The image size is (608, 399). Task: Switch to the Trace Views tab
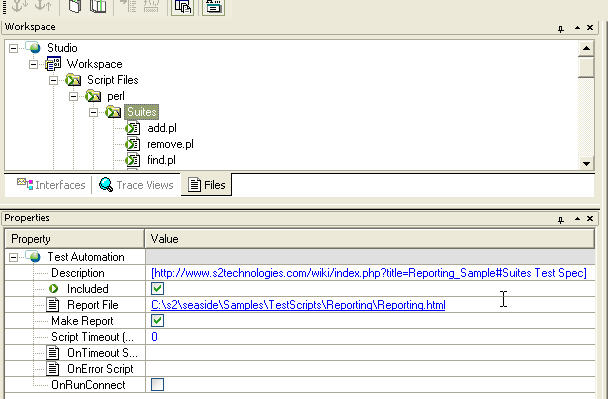click(136, 185)
